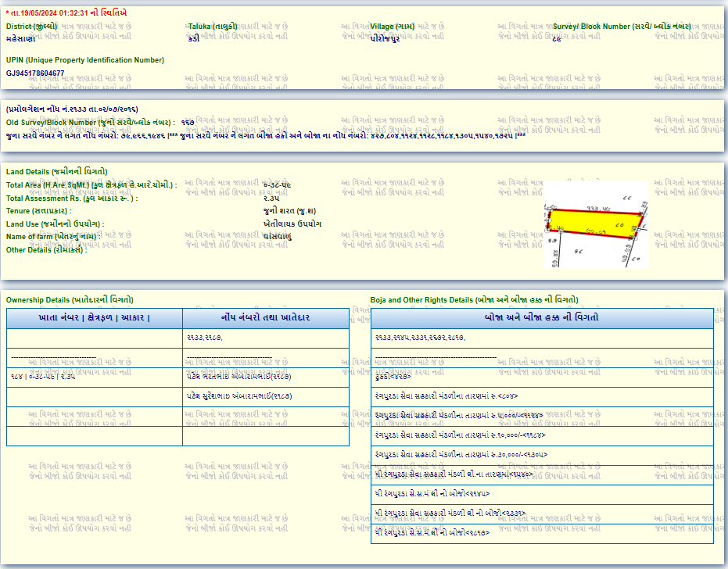Viewport: 728px width, 569px height.
Task: Click column header નોંધ નંબરો તથા ખાતેદાર
Action: coord(266,318)
